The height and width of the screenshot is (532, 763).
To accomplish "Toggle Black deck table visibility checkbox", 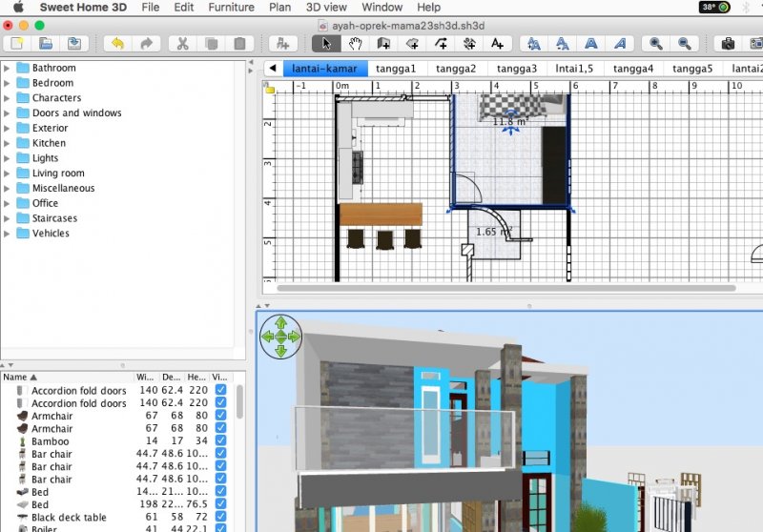I will point(221,518).
